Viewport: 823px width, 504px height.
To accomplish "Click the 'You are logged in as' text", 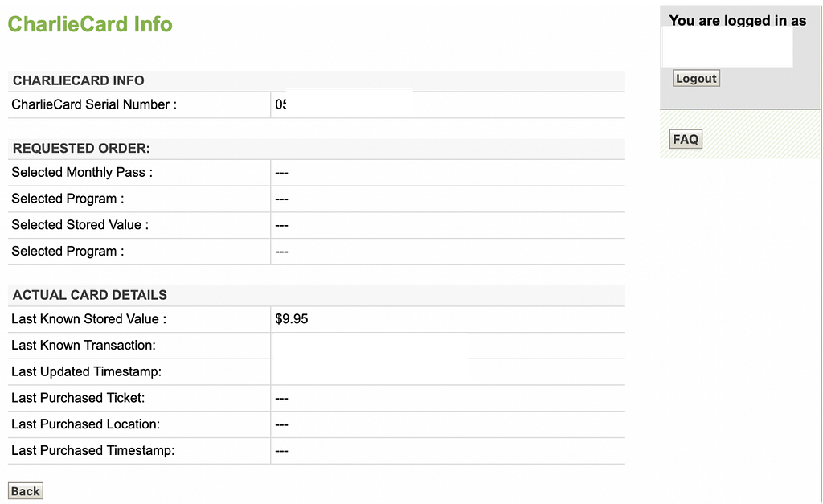I will coord(738,20).
